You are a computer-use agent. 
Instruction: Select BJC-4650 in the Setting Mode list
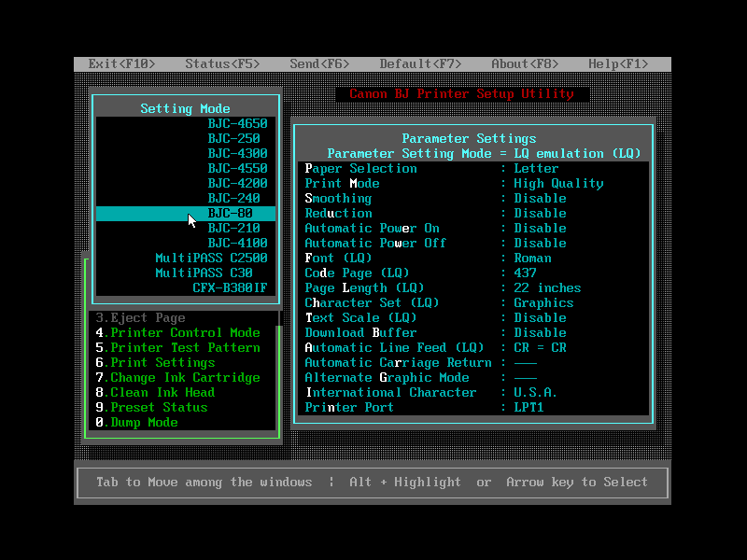[237, 124]
